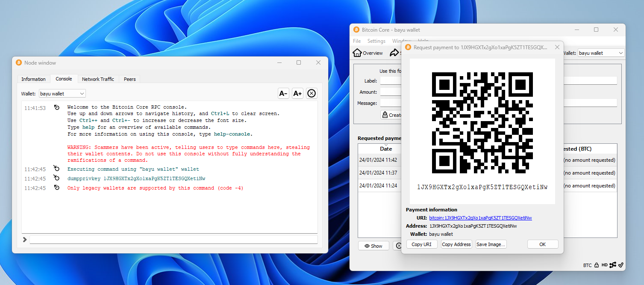644x285 pixels.
Task: Click the Copy URI button
Action: 422,244
